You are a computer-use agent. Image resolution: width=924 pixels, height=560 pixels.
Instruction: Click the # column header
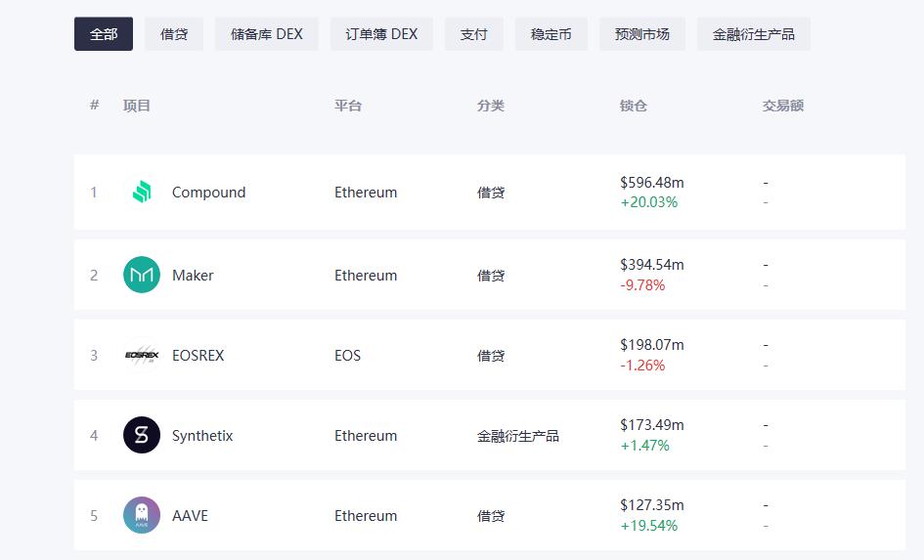[94, 105]
